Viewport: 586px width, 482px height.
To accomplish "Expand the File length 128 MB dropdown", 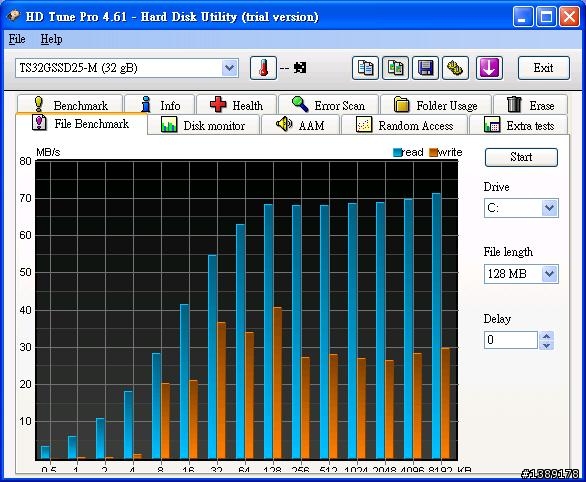I will pos(549,274).
